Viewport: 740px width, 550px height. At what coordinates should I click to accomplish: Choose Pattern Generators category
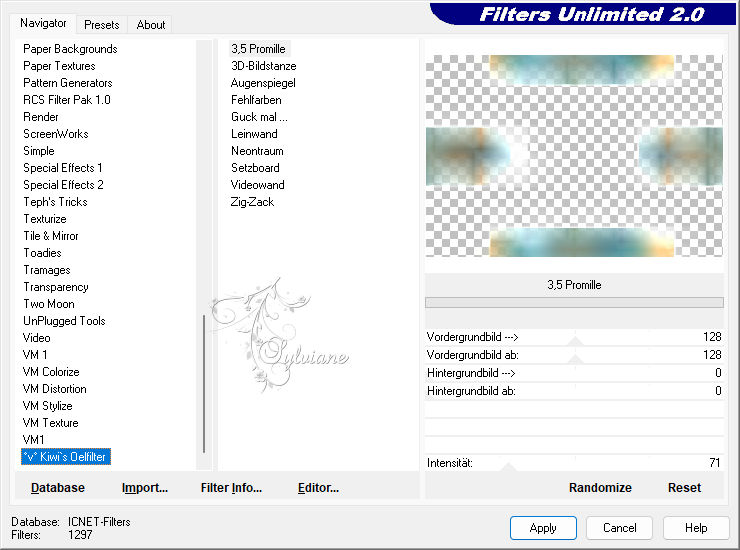click(68, 83)
